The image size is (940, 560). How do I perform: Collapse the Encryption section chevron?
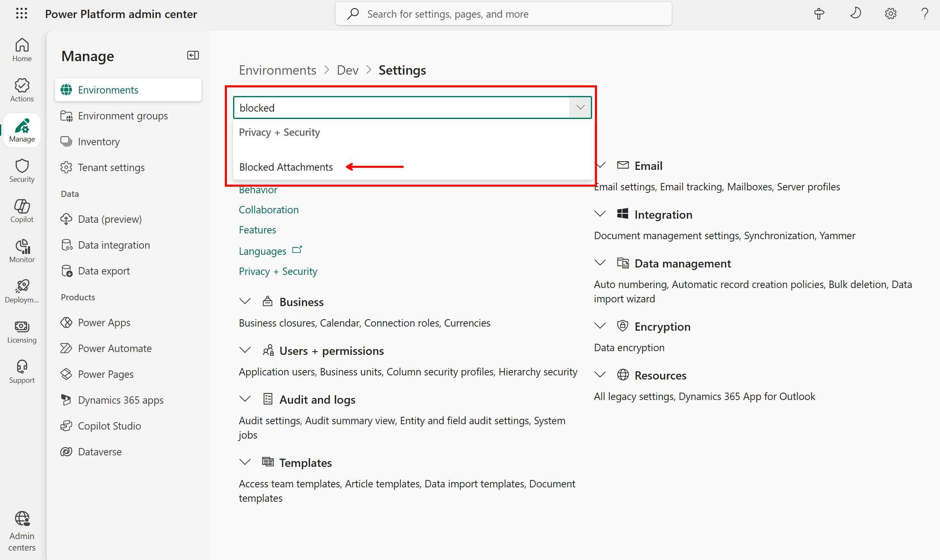click(600, 326)
